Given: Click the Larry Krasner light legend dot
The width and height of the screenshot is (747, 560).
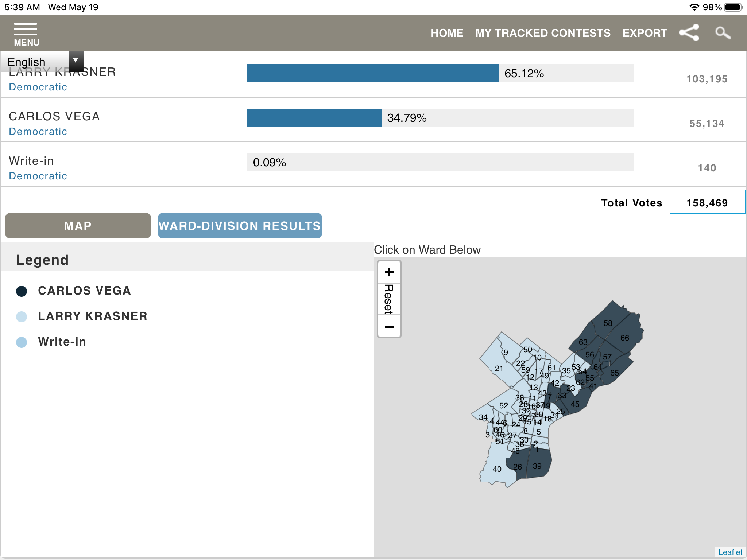Looking at the screenshot, I should tap(22, 316).
